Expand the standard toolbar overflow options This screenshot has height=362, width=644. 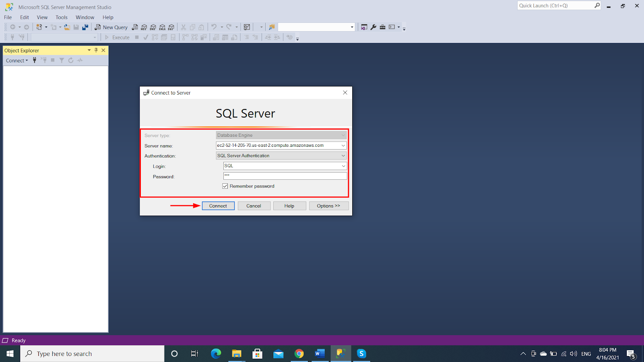(404, 28)
